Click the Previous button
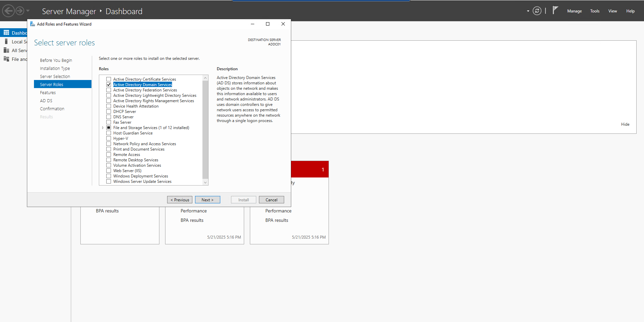 pos(180,200)
